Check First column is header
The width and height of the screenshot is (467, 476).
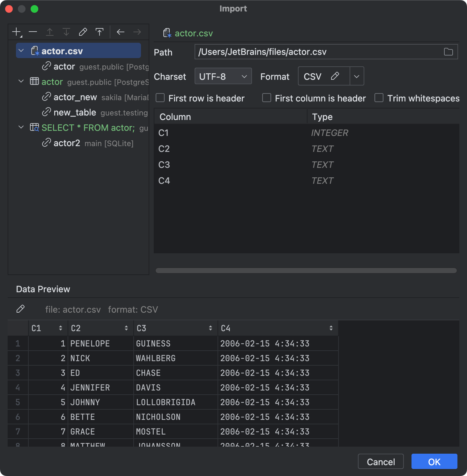tap(266, 98)
